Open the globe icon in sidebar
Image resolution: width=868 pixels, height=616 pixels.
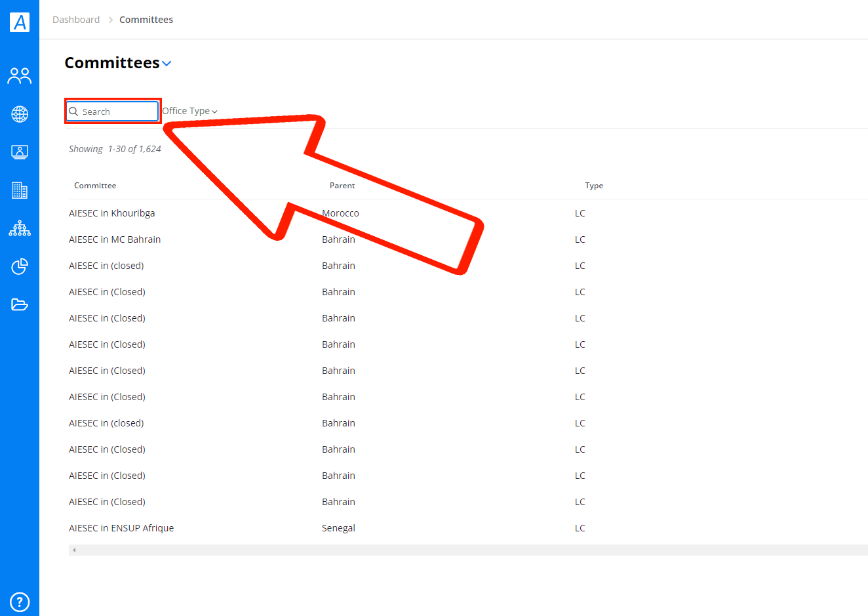pyautogui.click(x=20, y=114)
